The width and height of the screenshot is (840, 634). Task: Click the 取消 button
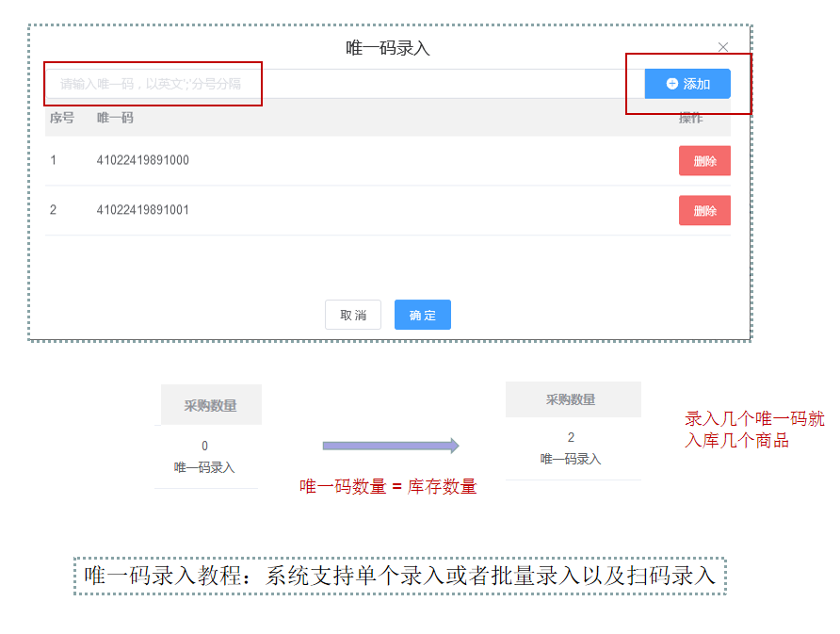[353, 315]
